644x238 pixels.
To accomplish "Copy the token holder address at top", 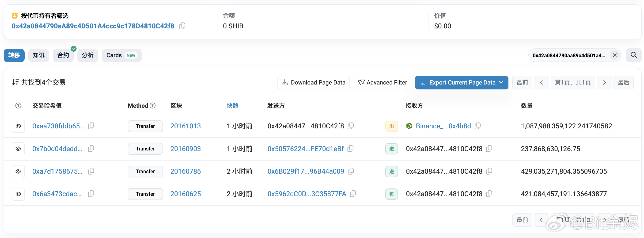I will pyautogui.click(x=182, y=26).
